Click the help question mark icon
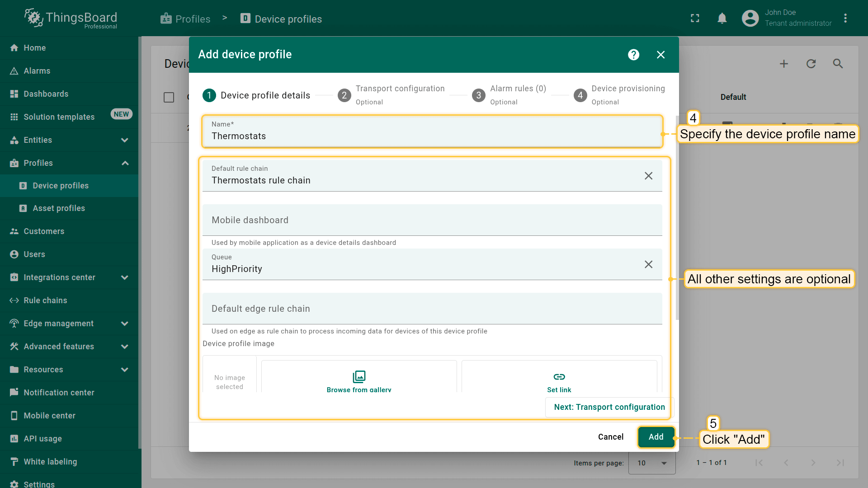The image size is (868, 488). point(633,55)
